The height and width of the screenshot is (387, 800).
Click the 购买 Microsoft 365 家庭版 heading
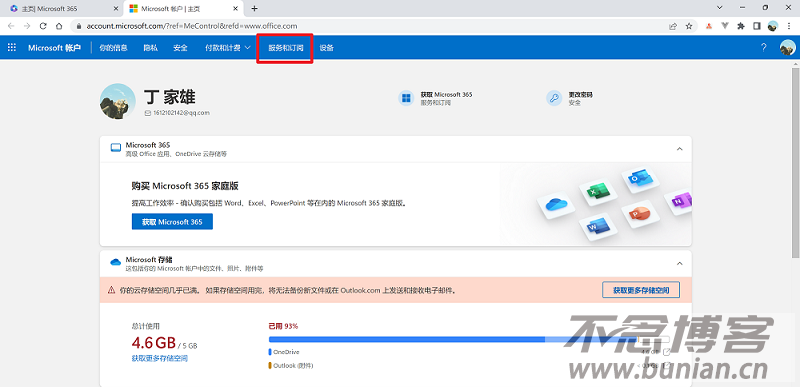click(185, 186)
